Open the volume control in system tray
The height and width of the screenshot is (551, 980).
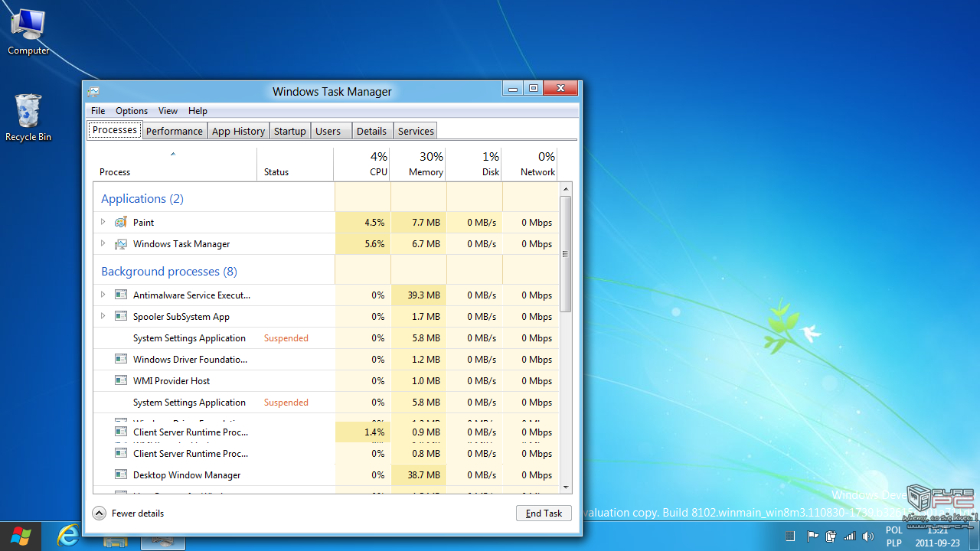868,536
